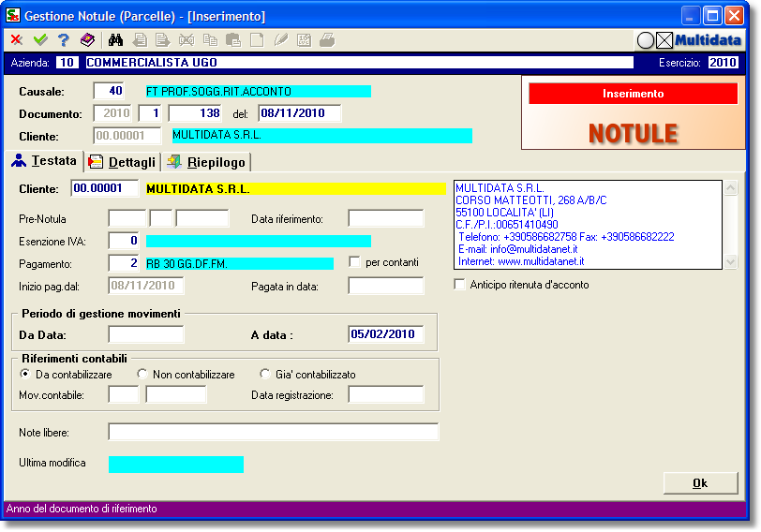Click the red X cancel toolbar icon
The height and width of the screenshot is (532, 761).
(17, 39)
